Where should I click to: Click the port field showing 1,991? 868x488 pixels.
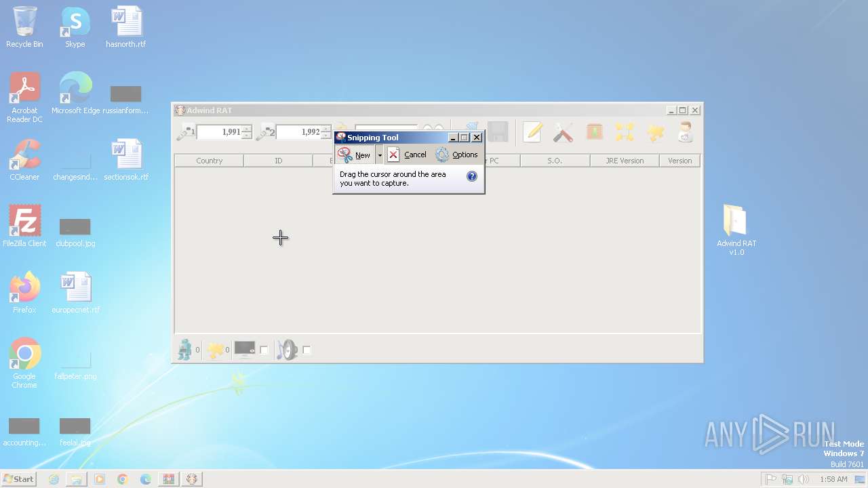pyautogui.click(x=219, y=132)
